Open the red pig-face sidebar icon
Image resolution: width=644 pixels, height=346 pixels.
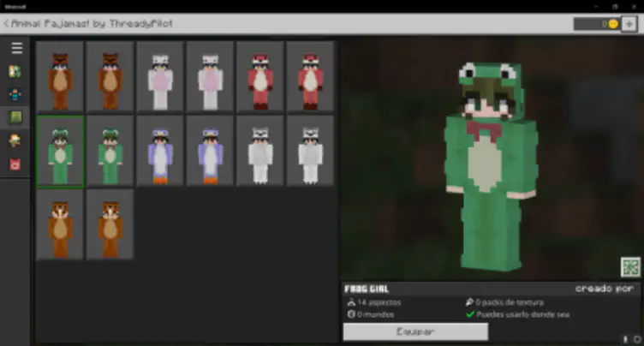15,164
